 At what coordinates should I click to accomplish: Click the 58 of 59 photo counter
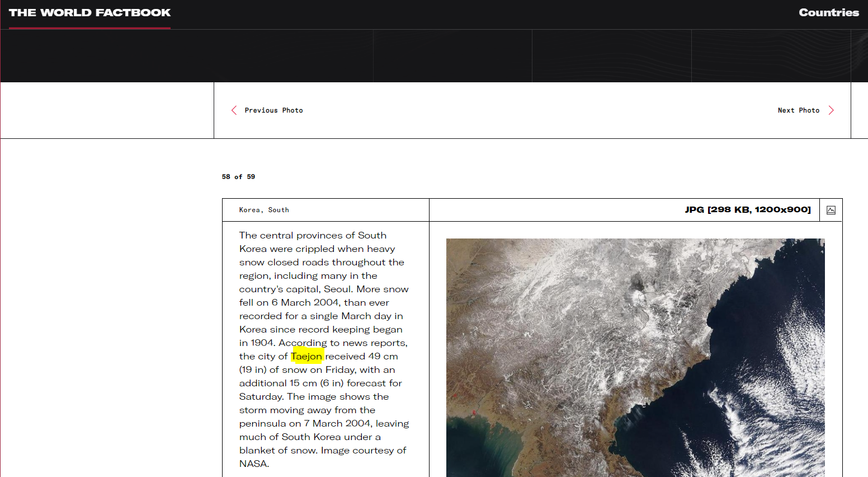pos(238,176)
